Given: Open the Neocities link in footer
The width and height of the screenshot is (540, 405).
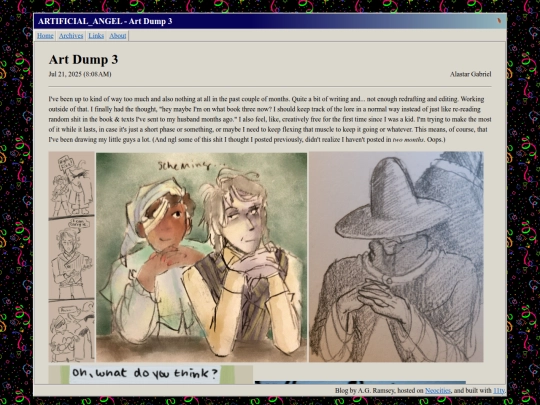Looking at the screenshot, I should (x=437, y=391).
